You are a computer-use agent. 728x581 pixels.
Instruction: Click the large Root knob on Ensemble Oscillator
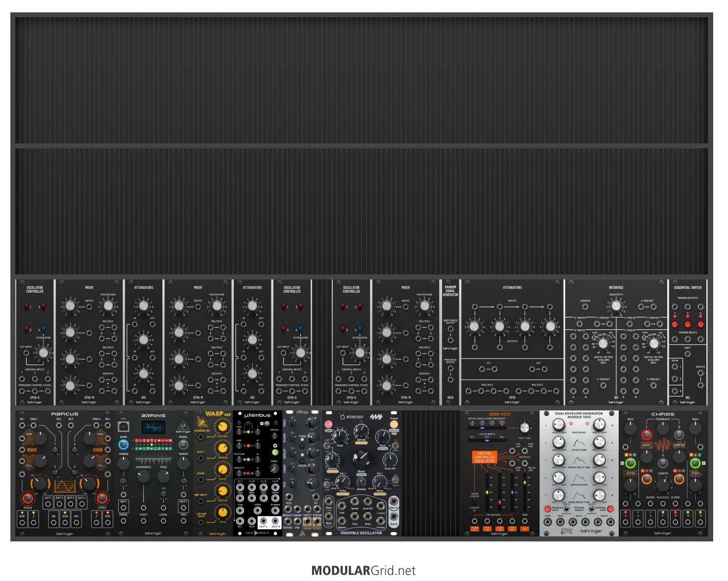[361, 459]
